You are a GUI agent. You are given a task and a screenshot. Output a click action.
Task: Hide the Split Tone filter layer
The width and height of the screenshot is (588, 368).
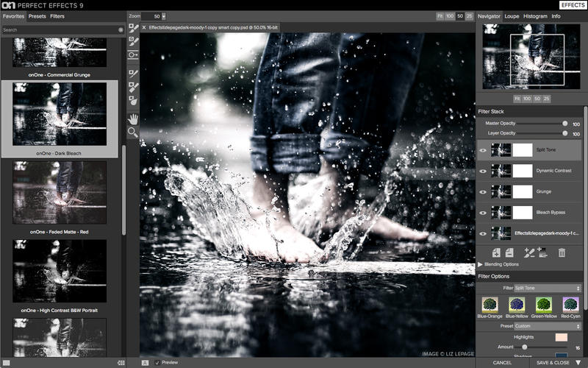[483, 150]
